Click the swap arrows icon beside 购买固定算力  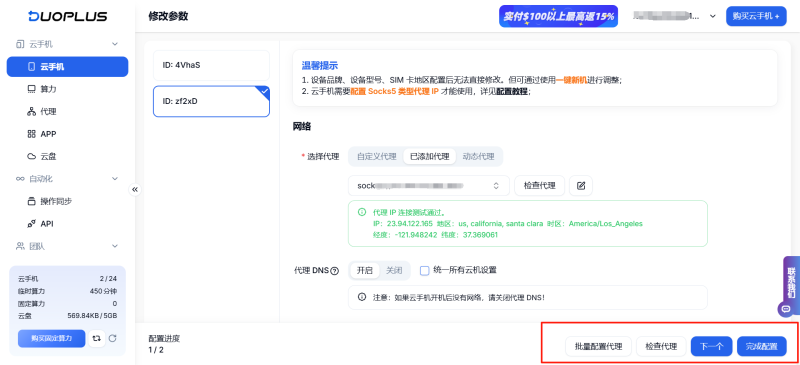pos(96,338)
